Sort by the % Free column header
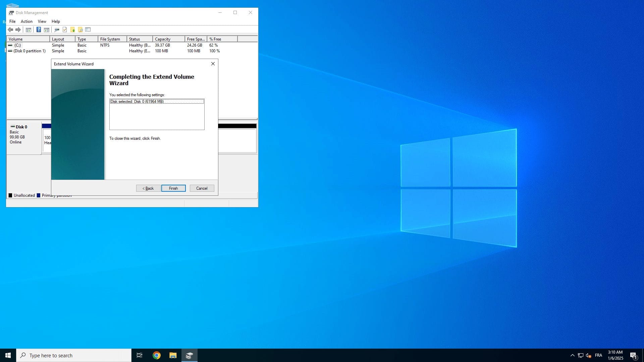 click(222, 39)
